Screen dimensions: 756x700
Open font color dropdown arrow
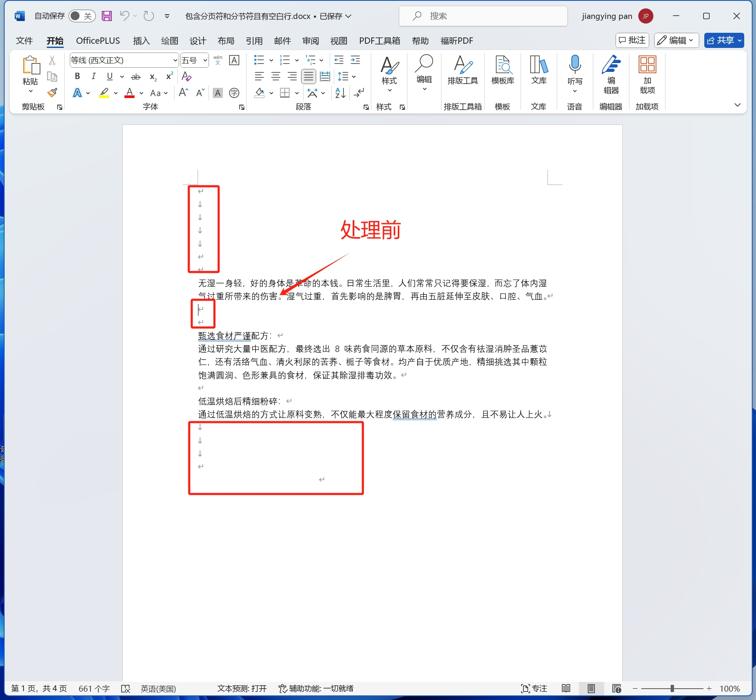tap(141, 93)
